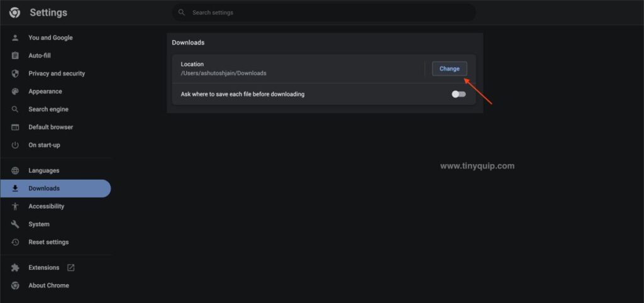The width and height of the screenshot is (644, 303).
Task: Click the clipboard Auto-fill icon
Action: click(15, 56)
